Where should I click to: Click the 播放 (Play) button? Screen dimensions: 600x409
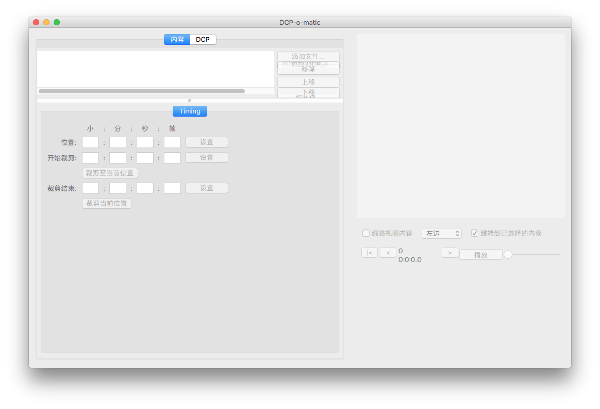[481, 255]
